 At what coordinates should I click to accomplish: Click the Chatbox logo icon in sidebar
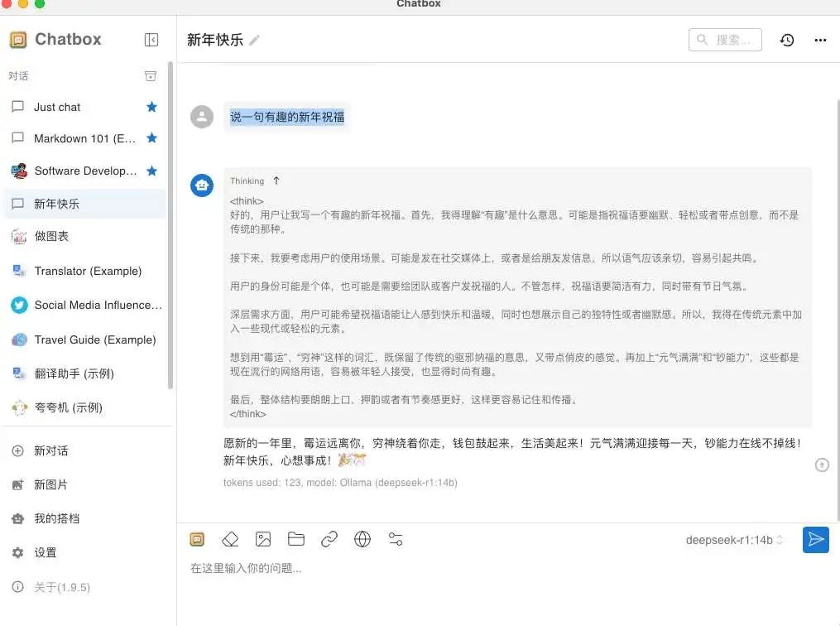pos(18,40)
